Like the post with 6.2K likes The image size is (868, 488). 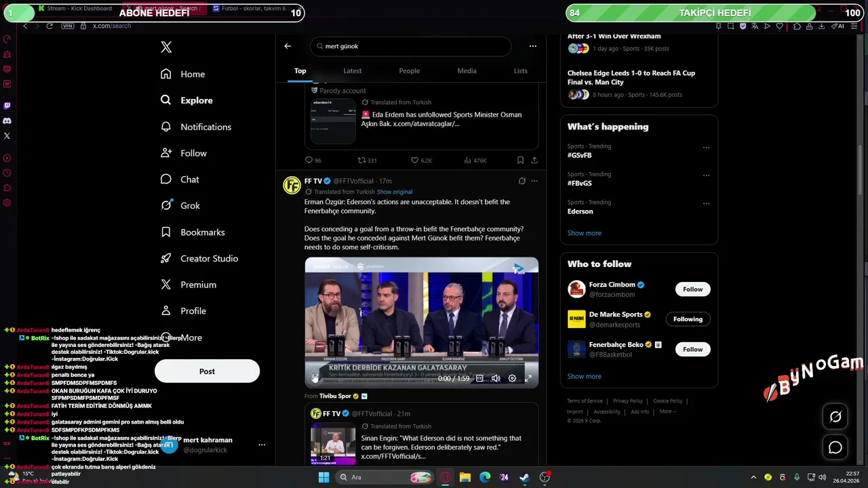(x=420, y=161)
